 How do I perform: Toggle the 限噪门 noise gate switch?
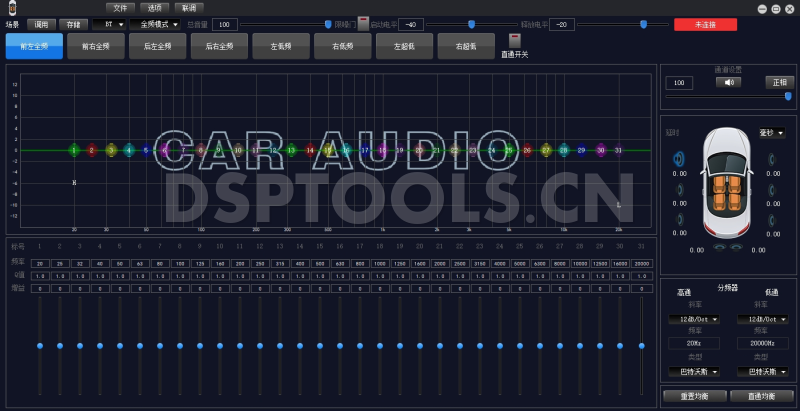pyautogui.click(x=363, y=23)
